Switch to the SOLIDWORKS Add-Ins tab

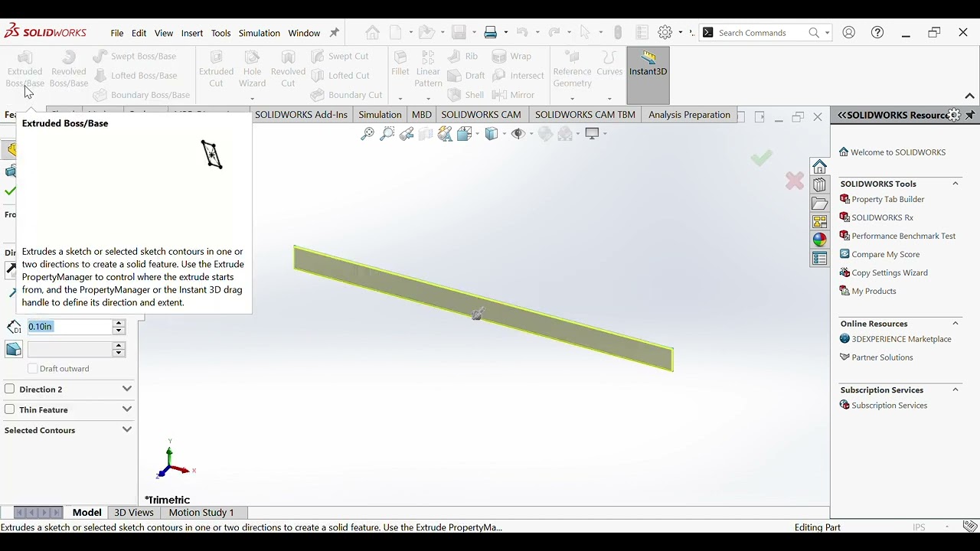[x=301, y=115]
